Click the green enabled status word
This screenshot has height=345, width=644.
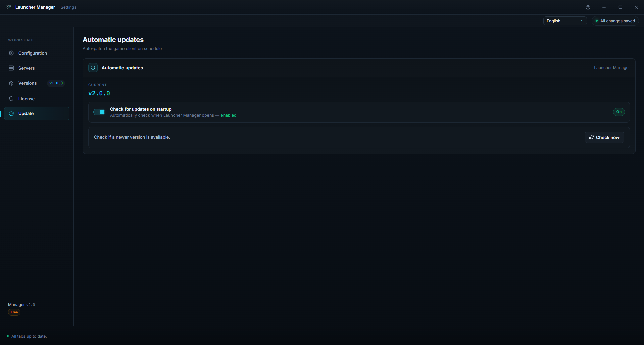click(x=228, y=115)
